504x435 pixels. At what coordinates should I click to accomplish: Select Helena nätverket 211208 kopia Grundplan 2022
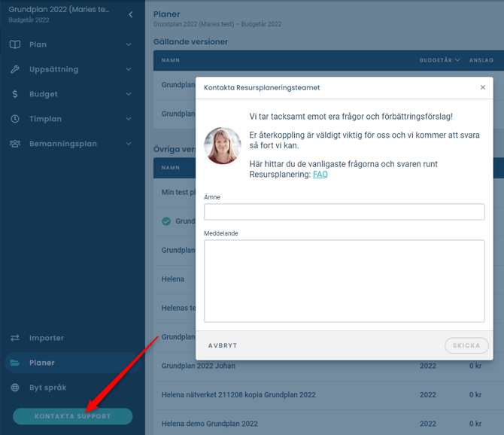[x=329, y=395]
